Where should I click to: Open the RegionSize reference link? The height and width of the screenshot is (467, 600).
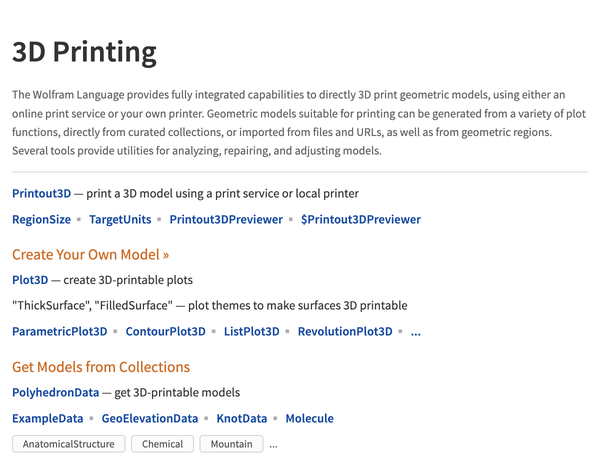point(41,219)
